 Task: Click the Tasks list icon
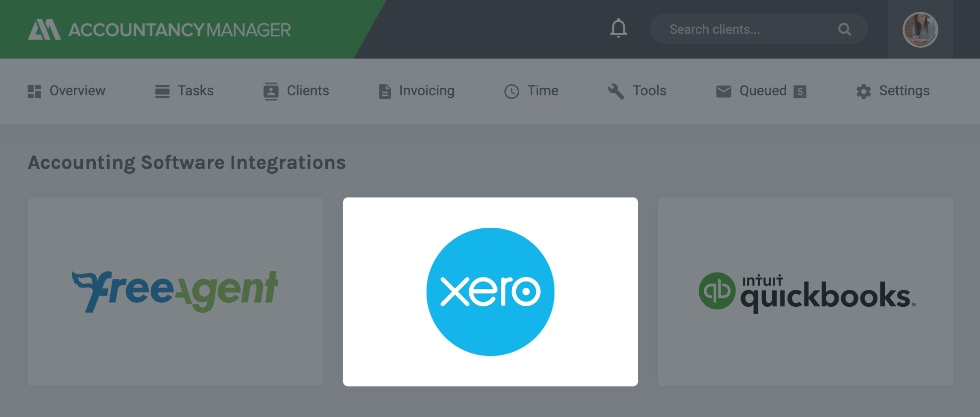162,91
